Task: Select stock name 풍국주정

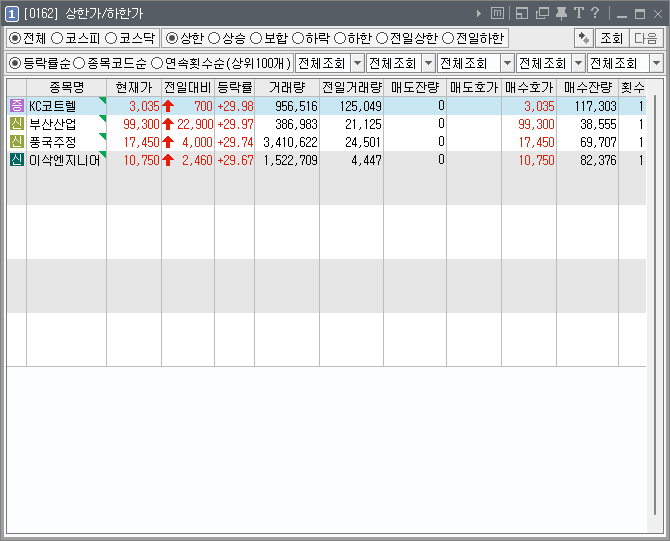Action: (x=52, y=142)
